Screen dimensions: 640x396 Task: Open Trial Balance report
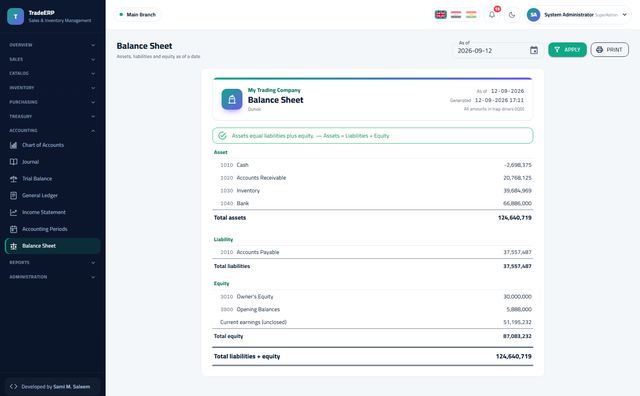tap(52, 179)
